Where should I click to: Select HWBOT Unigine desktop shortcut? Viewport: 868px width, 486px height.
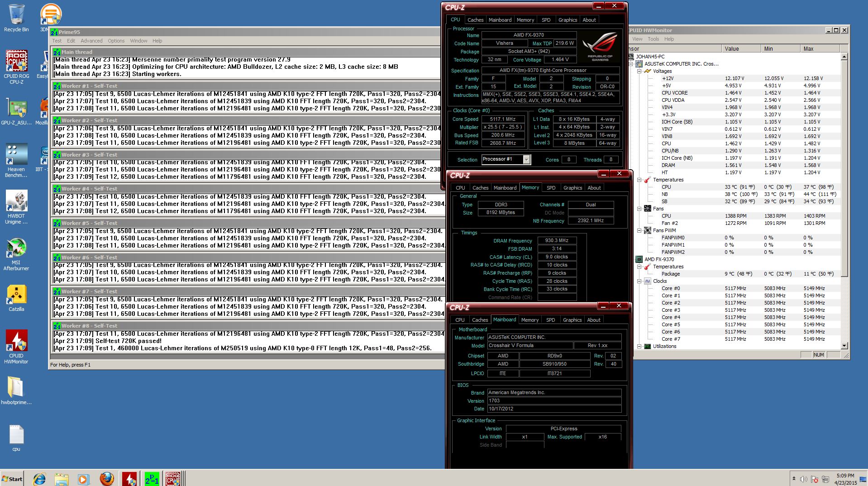coord(16,207)
